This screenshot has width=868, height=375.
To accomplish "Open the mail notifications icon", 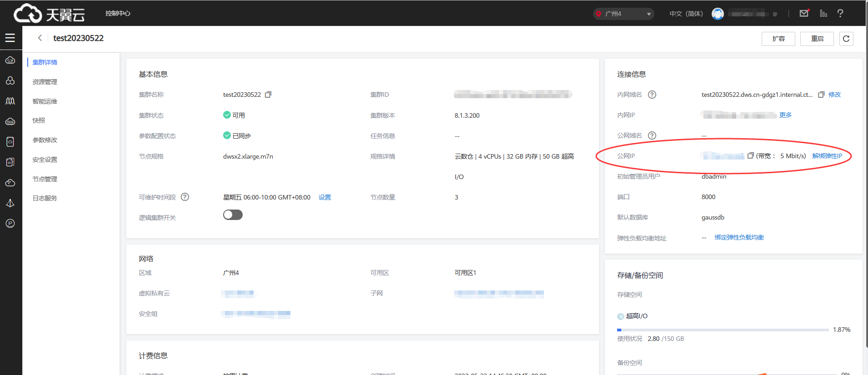I will [x=804, y=13].
